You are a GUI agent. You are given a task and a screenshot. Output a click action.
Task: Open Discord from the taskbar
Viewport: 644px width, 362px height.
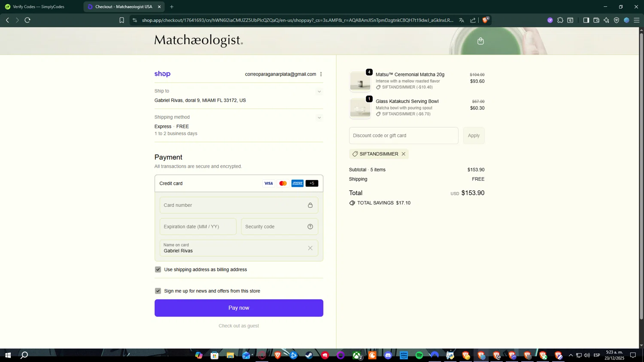point(388,355)
